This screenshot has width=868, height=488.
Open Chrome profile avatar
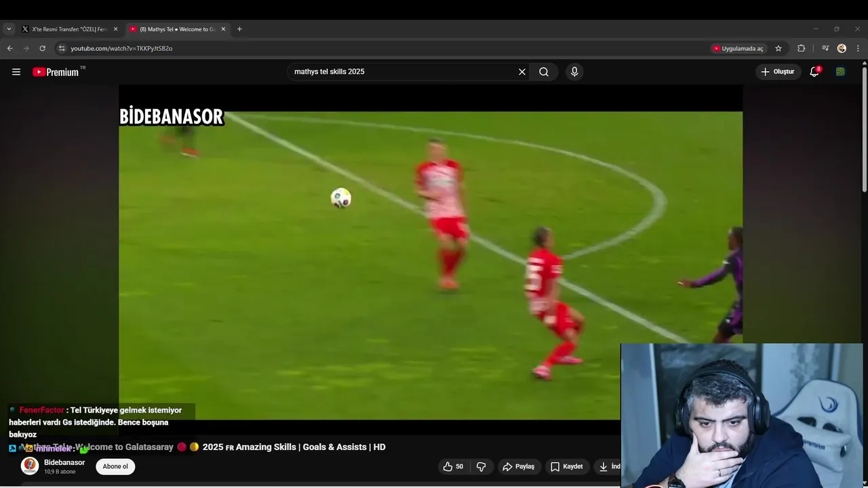click(842, 48)
